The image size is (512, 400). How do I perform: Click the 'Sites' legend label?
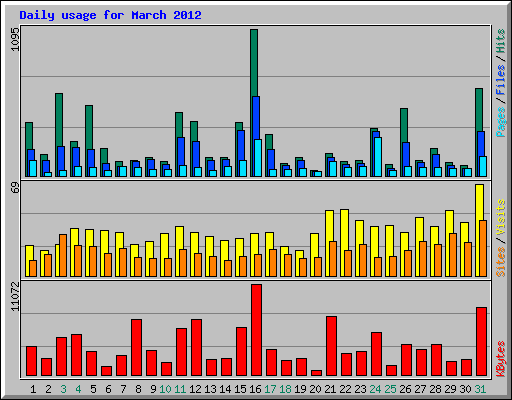[500, 262]
